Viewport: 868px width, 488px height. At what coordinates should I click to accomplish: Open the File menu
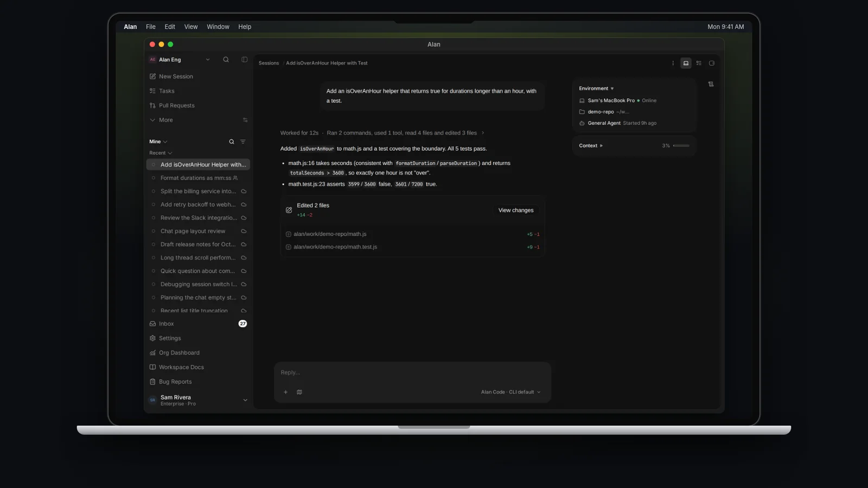coord(151,27)
